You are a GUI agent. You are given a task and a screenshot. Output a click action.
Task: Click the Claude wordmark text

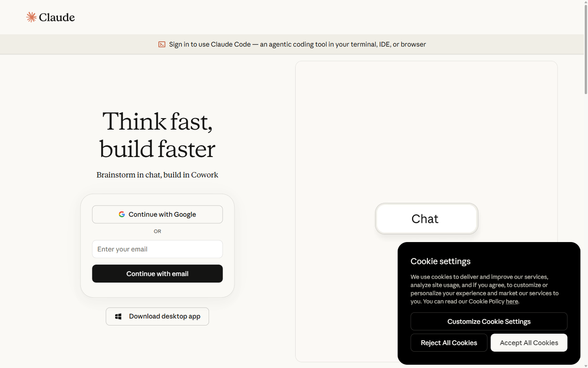[57, 17]
